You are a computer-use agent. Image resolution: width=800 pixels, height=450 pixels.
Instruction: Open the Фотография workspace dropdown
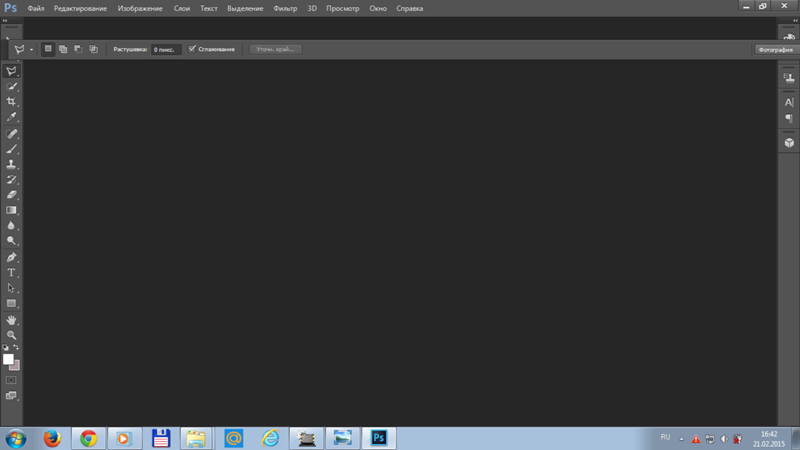[x=775, y=49]
